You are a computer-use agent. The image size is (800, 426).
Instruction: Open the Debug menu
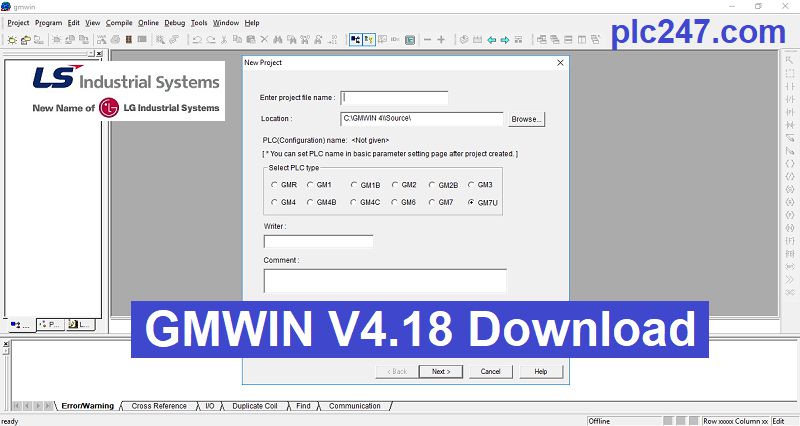(174, 23)
